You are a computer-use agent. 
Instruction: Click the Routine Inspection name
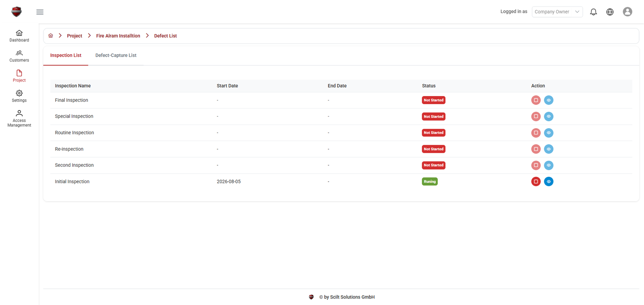pyautogui.click(x=74, y=133)
